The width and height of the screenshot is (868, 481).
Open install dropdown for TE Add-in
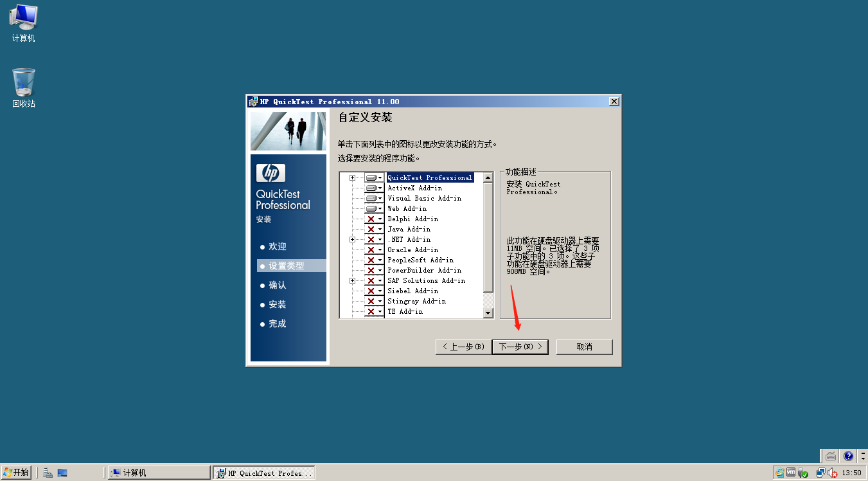click(374, 311)
